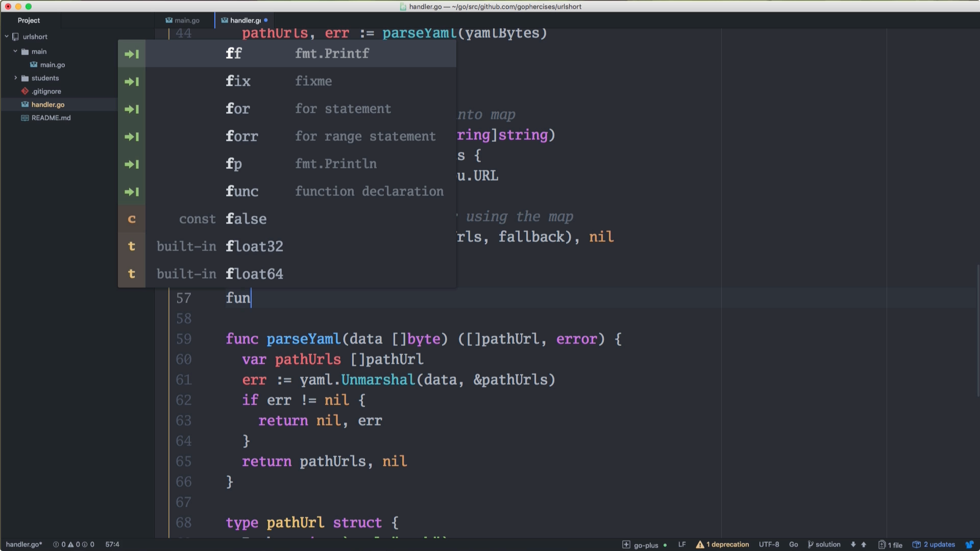Expand the students folder
The width and height of the screenshot is (980, 551).
tap(16, 78)
